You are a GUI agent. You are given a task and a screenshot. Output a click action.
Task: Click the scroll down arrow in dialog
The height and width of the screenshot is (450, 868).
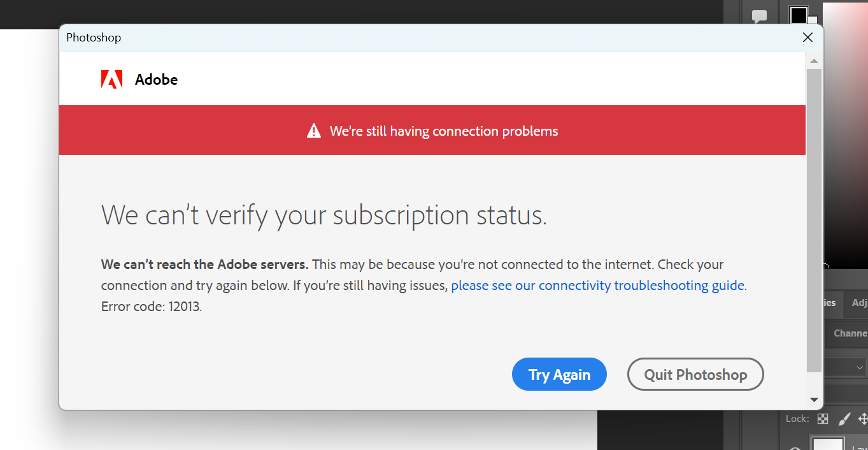point(814,400)
